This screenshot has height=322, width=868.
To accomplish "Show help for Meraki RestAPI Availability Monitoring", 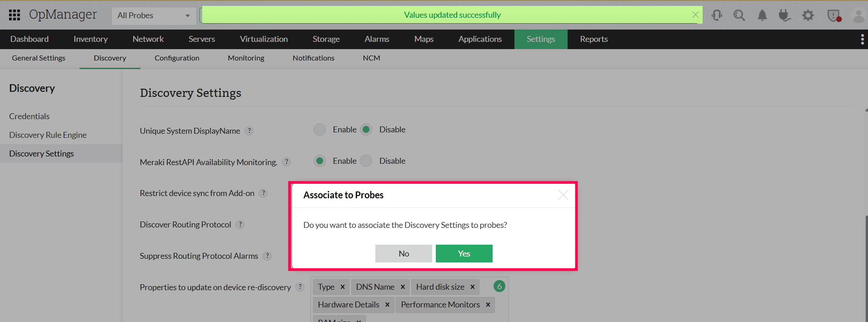I will (286, 162).
